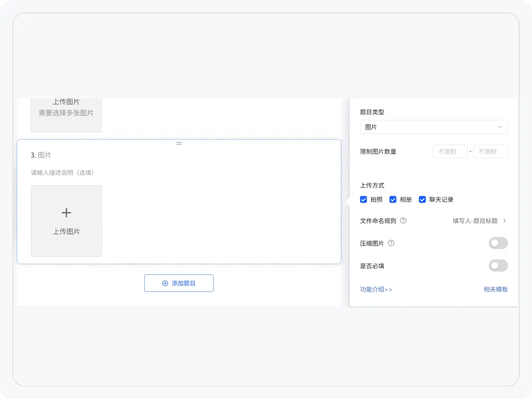Open the 题目类型 dropdown showing 图片
532x399 pixels.
434,127
